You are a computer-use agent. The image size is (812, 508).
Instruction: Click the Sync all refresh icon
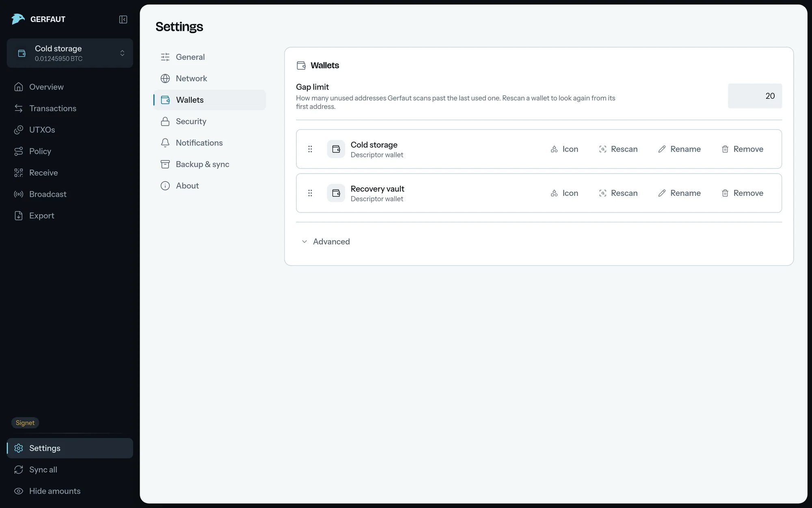click(x=19, y=470)
